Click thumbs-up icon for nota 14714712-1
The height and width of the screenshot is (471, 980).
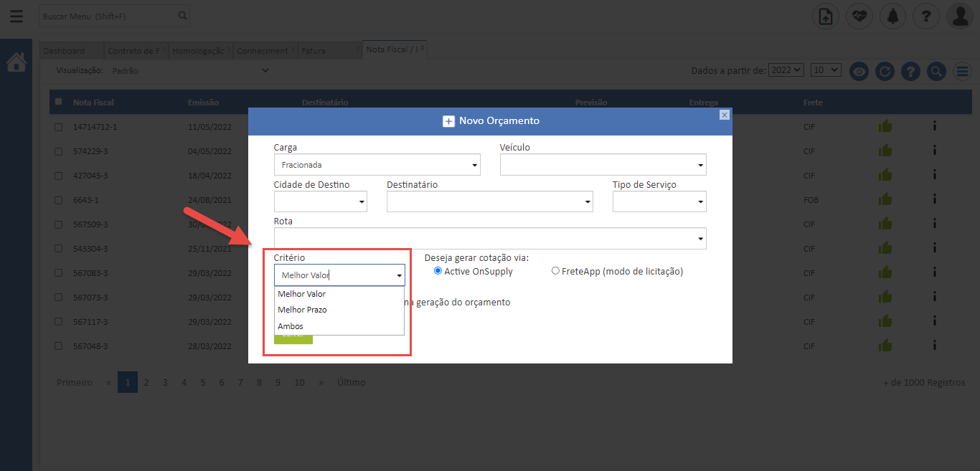coord(885,127)
